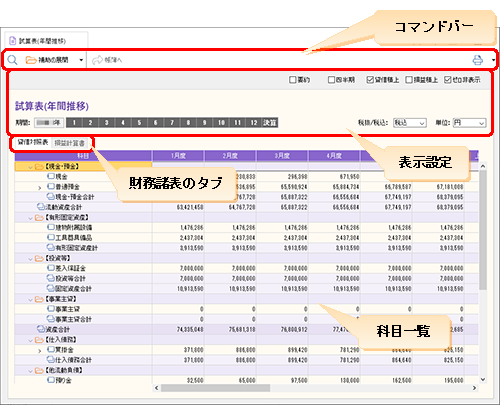
Task: Click the month 6 period button
Action: (x=156, y=123)
